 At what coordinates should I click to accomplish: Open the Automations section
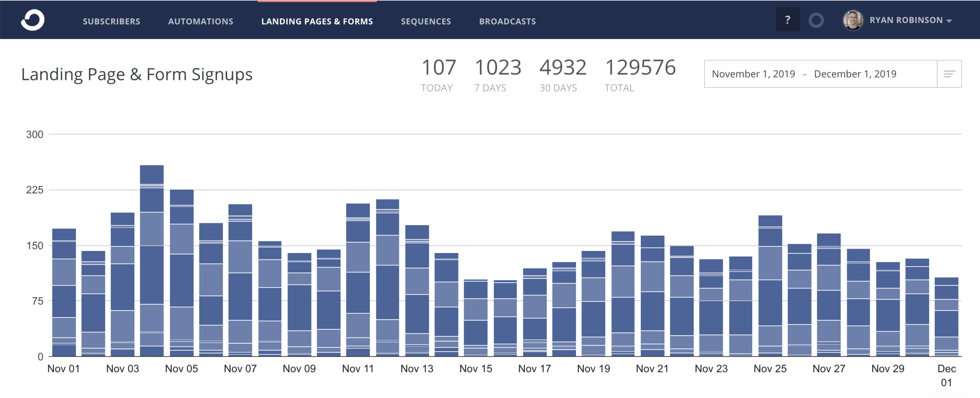(x=201, y=21)
